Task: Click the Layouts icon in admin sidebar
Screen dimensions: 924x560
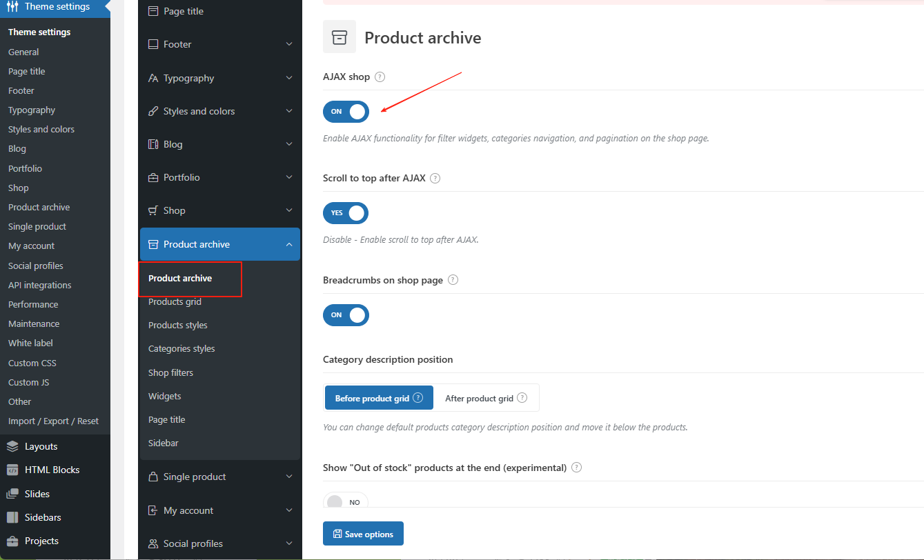Action: point(12,446)
